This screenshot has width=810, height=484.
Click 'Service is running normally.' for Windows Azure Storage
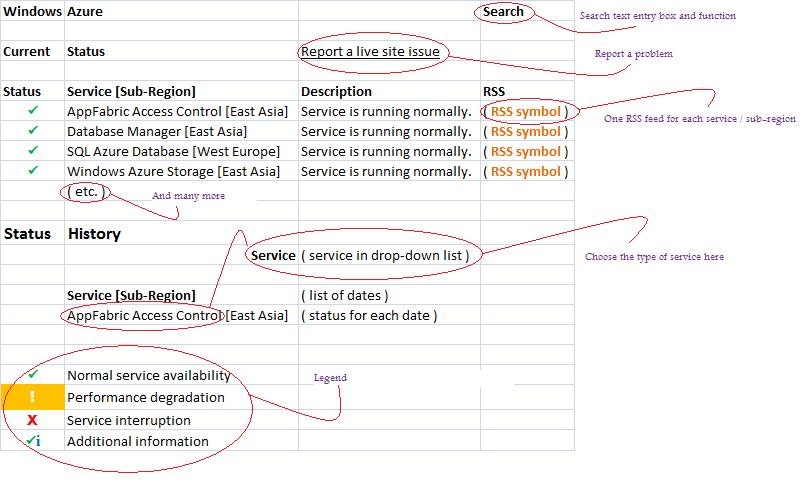(x=386, y=172)
